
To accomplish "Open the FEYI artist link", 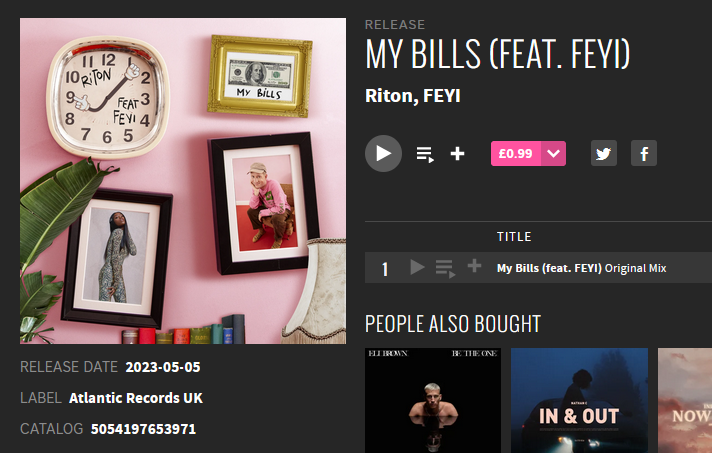I will click(x=441, y=96).
